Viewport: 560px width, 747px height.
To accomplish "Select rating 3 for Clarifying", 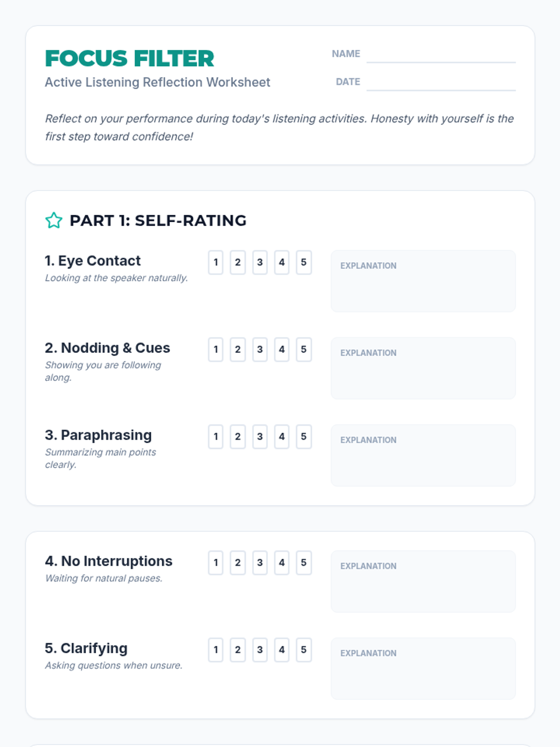I will [260, 650].
